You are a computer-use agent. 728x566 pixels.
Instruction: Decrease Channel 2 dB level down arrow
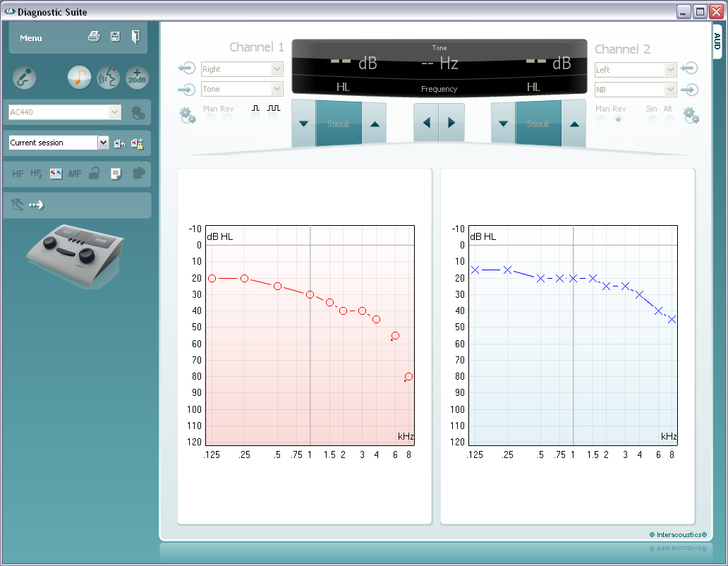coord(503,124)
